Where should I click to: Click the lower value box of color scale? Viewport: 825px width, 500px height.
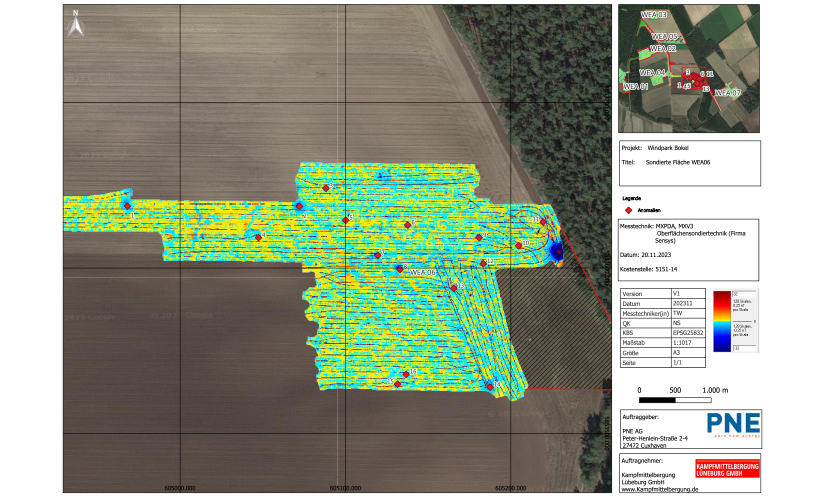[x=744, y=348]
